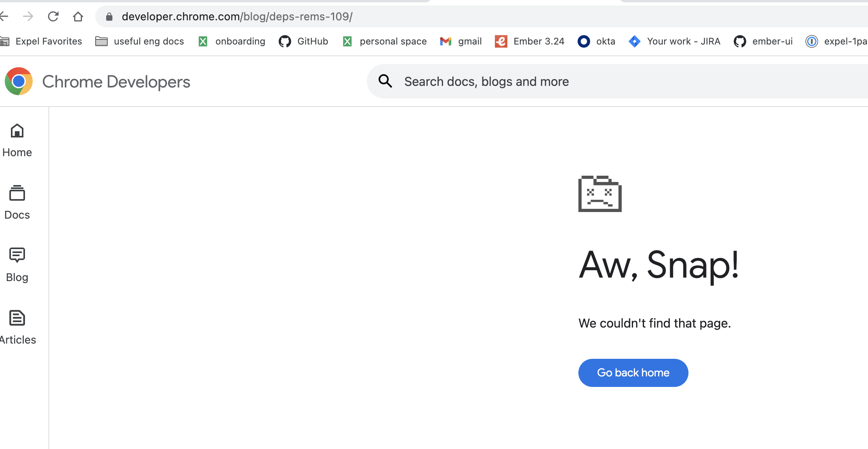Open the GitHub bookmark
This screenshot has width=868, height=449.
tap(304, 41)
